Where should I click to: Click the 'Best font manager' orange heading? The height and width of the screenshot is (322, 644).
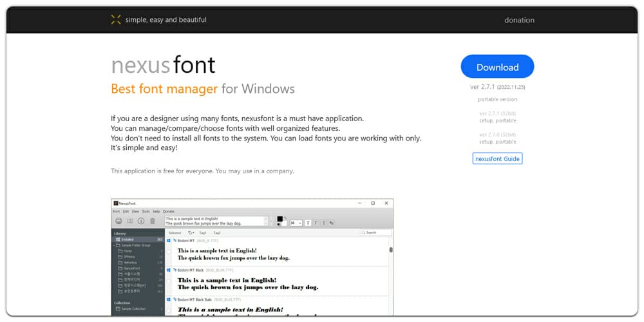[164, 89]
